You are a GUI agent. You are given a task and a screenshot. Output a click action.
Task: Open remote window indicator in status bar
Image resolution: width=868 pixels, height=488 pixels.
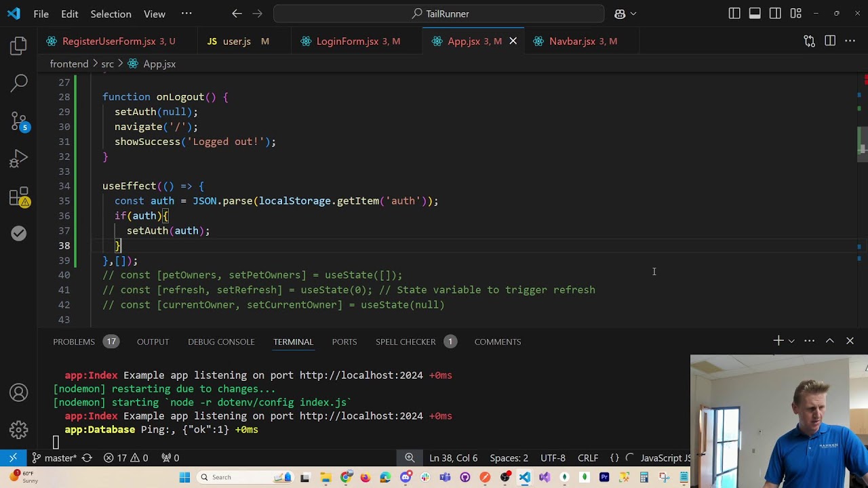tap(13, 458)
